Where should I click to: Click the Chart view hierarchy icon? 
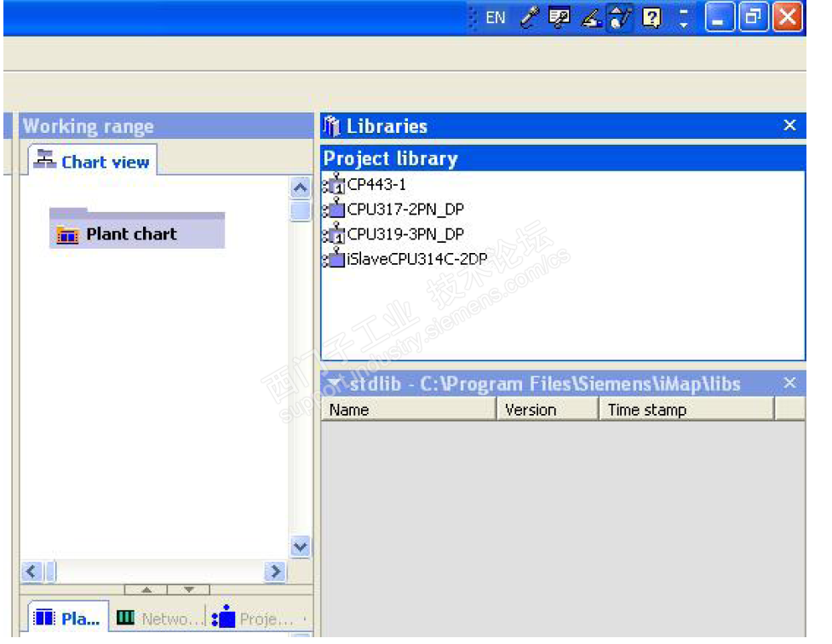pyautogui.click(x=44, y=159)
